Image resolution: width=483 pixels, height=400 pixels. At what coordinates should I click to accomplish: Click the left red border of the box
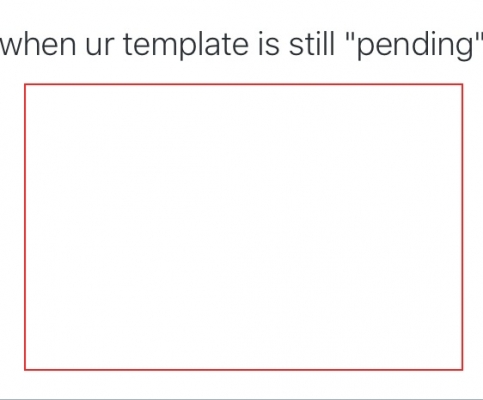point(25,227)
